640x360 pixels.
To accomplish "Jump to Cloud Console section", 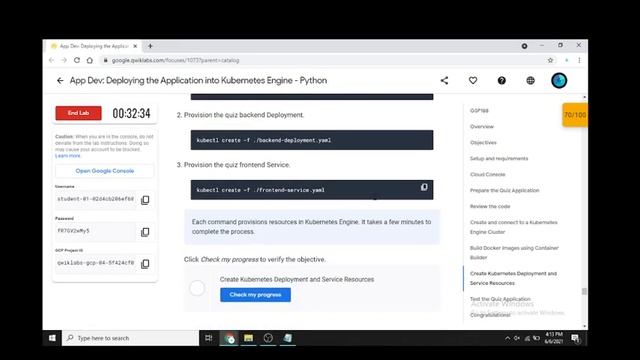I will click(487, 174).
